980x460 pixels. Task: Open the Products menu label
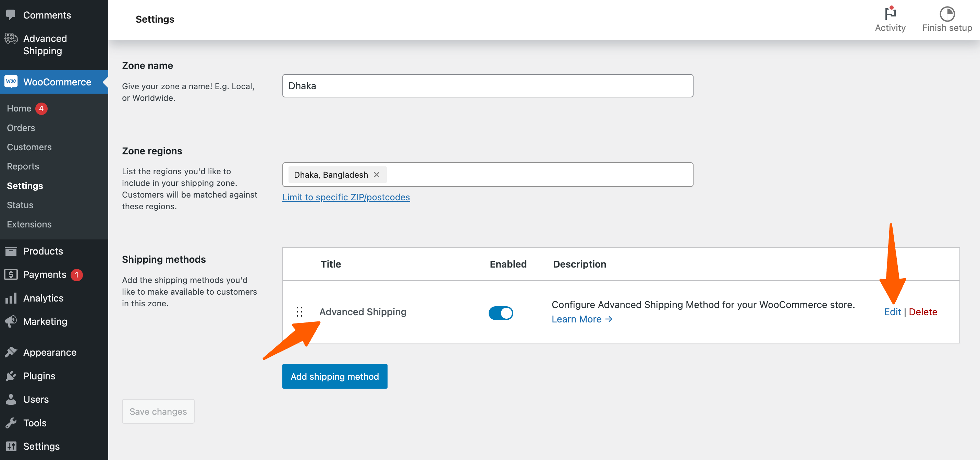pyautogui.click(x=43, y=251)
